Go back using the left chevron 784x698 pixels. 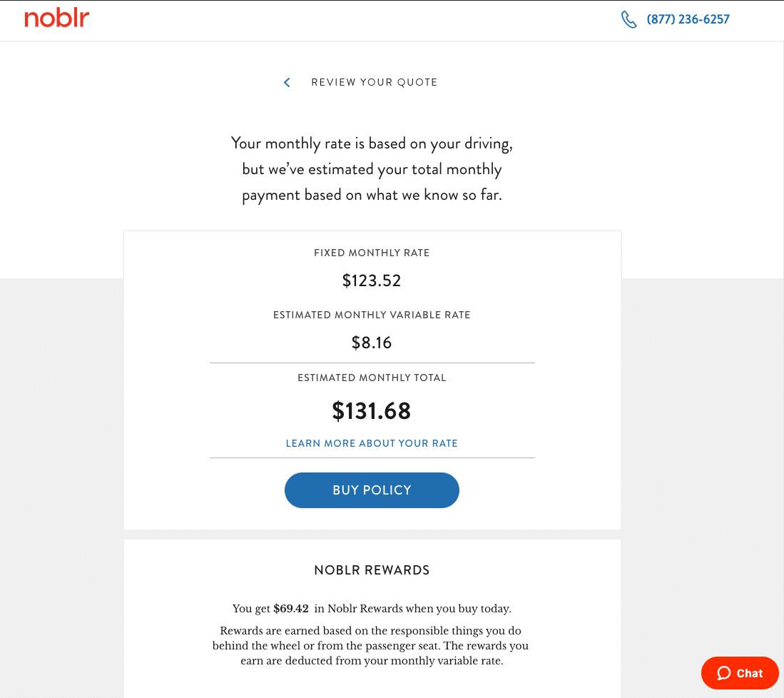coord(287,83)
